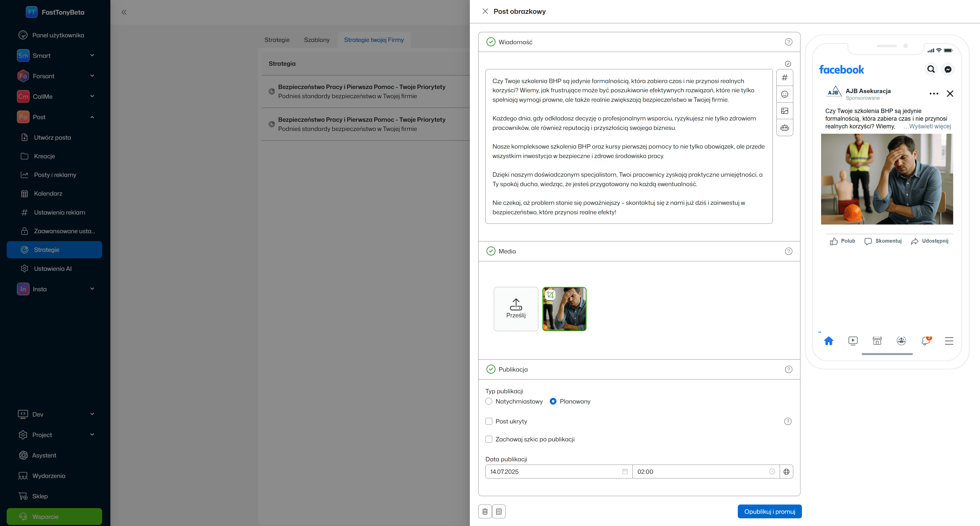980x526 pixels.
Task: Click the save draft document icon button
Action: [498, 511]
